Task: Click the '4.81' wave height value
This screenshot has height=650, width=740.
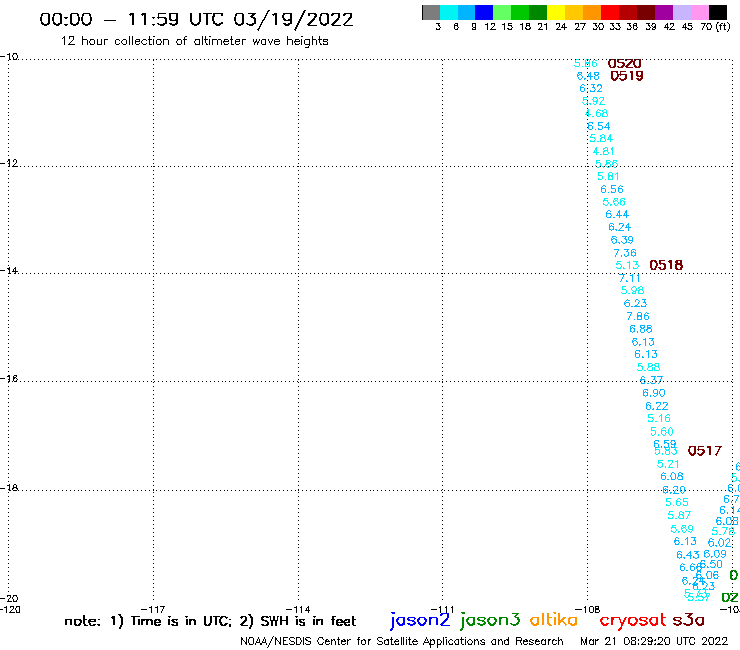Action: click(604, 152)
